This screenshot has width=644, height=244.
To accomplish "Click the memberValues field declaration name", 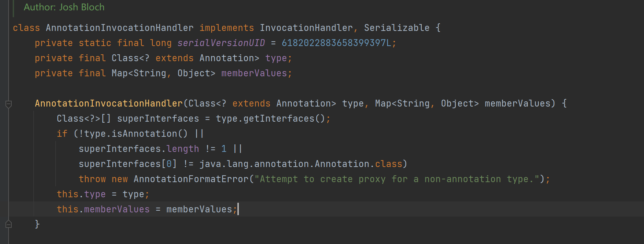I will (x=254, y=73).
